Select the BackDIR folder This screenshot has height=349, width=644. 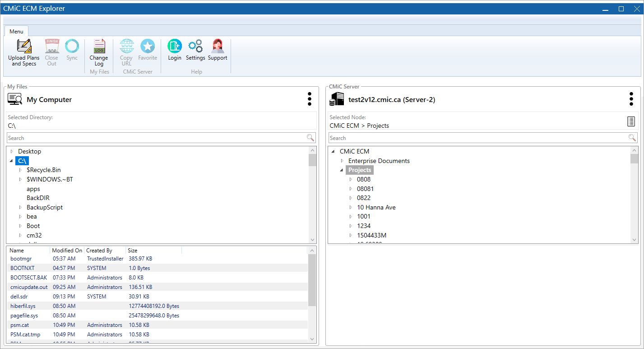click(x=38, y=198)
